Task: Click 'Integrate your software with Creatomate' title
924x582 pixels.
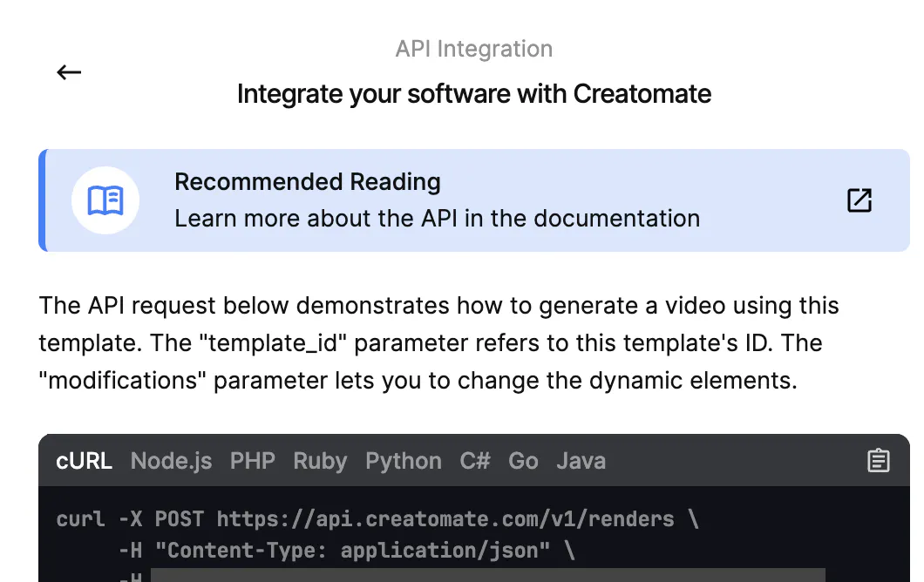Action: pos(474,93)
